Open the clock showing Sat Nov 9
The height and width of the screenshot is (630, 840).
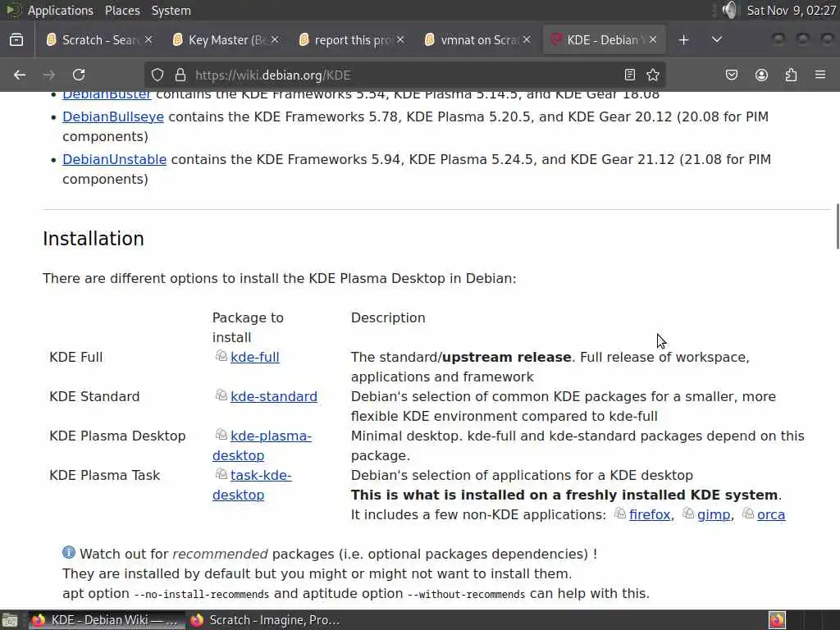click(792, 10)
